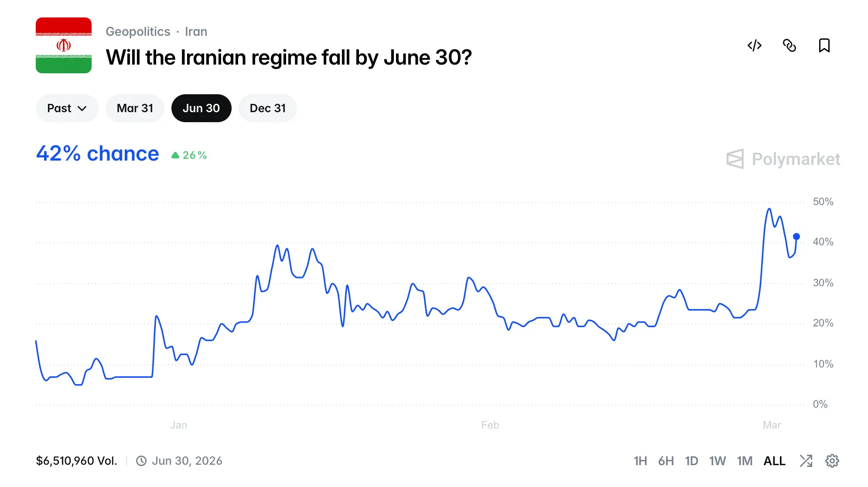Enable the 1W timeframe view
Image resolution: width=868 pixels, height=487 pixels.
coord(718,460)
